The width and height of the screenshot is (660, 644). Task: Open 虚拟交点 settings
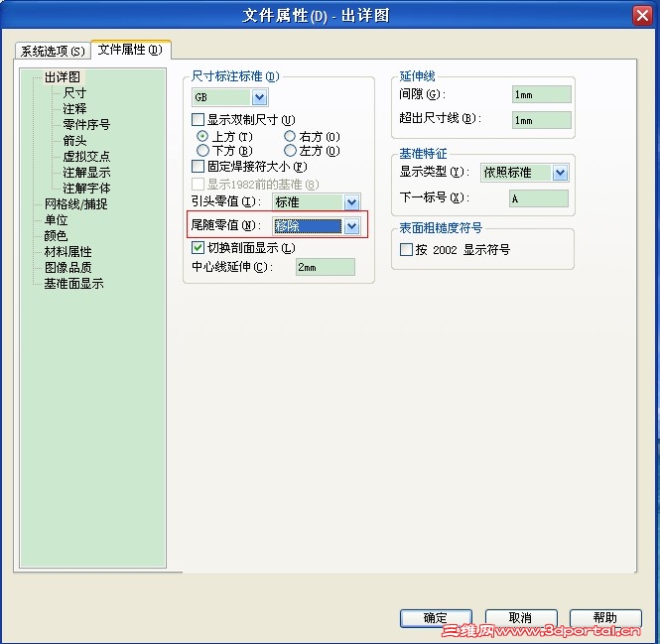(x=86, y=156)
